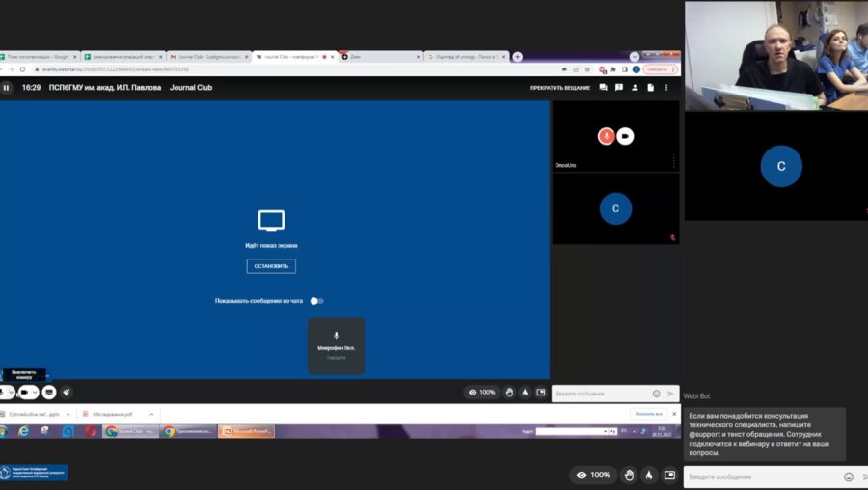Open OncoUro tile options three-dot menu
The image size is (868, 490).
673,161
